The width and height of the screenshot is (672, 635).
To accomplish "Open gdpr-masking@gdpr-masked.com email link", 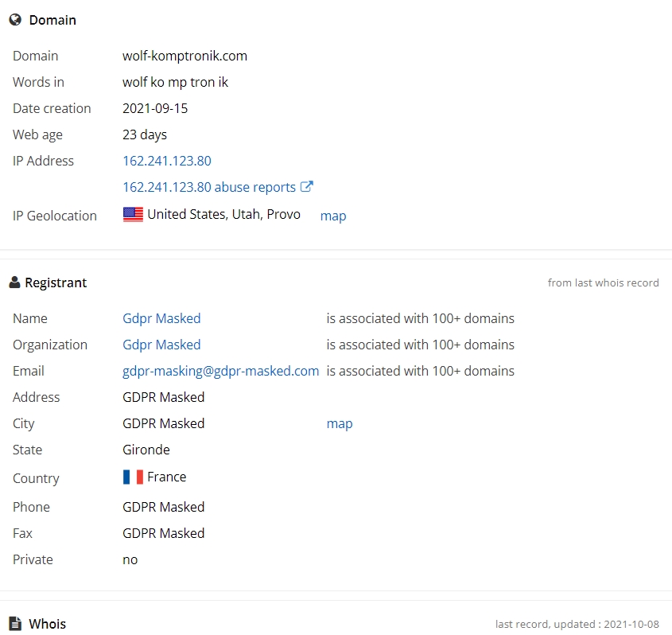I will tap(221, 371).
